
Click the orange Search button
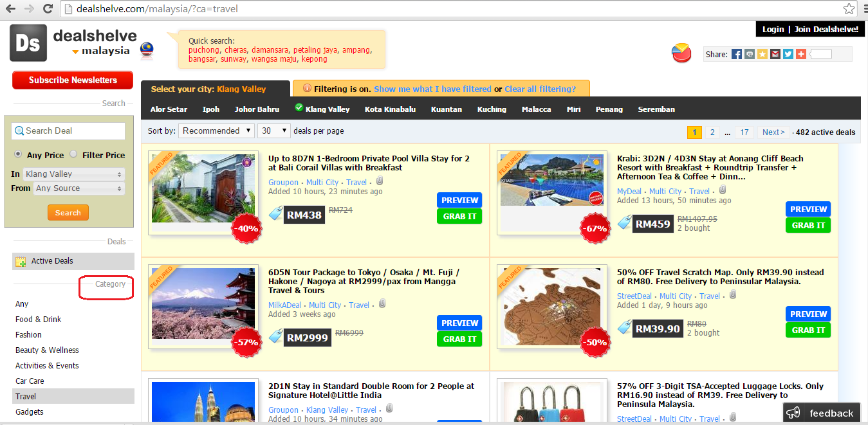(x=68, y=213)
